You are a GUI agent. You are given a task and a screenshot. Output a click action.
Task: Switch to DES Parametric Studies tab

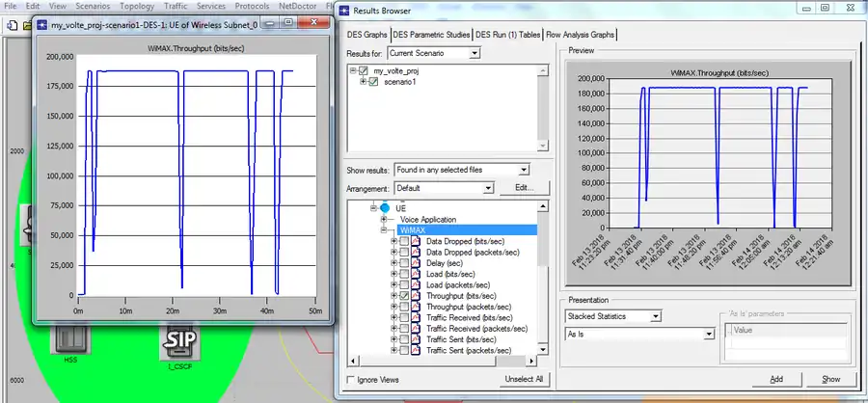431,35
